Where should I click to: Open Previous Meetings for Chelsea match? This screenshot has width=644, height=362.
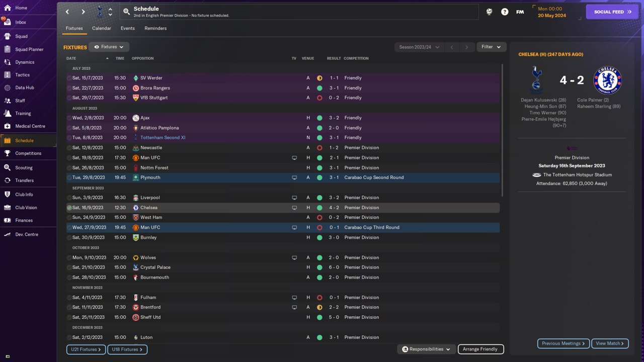(x=563, y=343)
